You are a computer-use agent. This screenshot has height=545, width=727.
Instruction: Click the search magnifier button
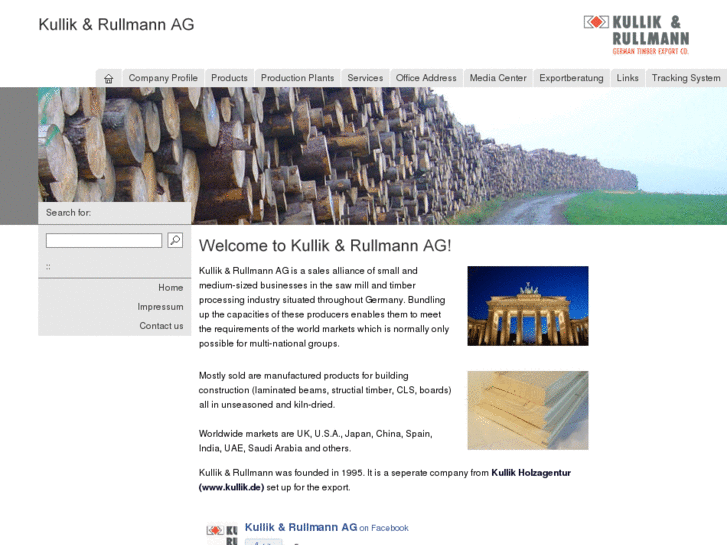coord(175,240)
